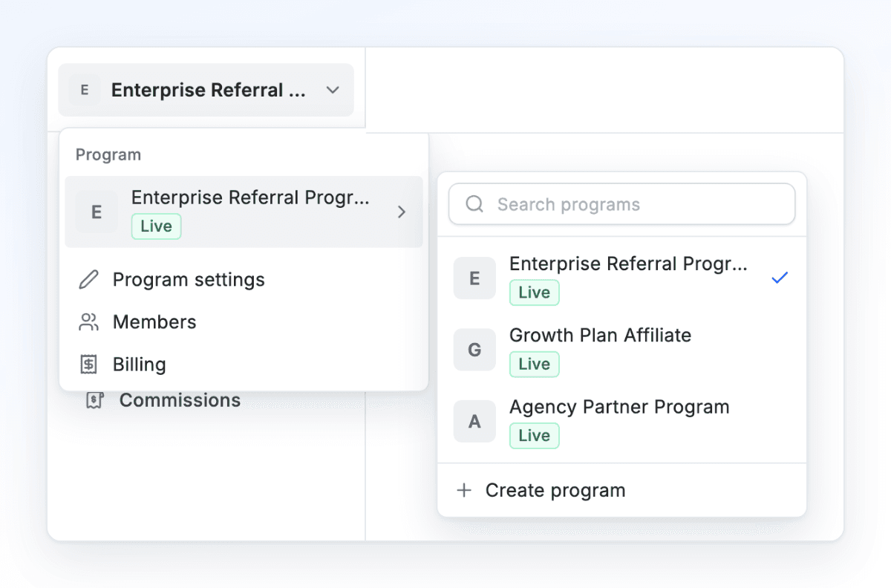Click the magnifier icon in the search box
This screenshot has height=588, width=891.
[x=474, y=204]
